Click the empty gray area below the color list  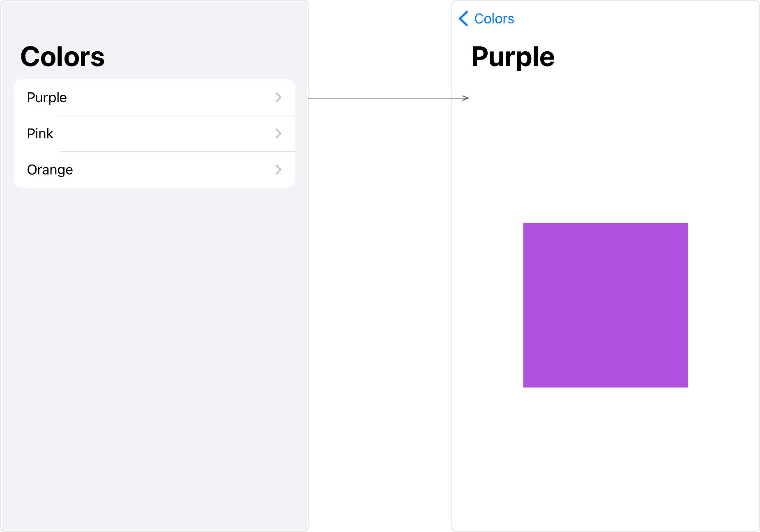[154, 357]
